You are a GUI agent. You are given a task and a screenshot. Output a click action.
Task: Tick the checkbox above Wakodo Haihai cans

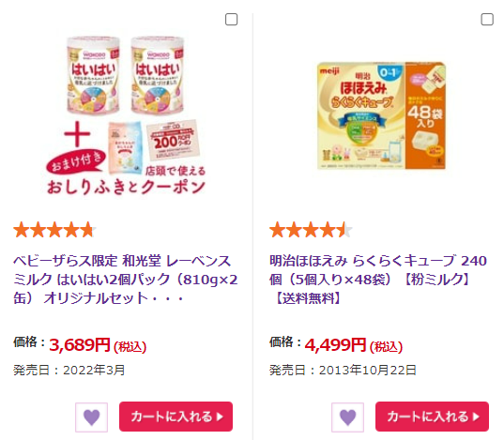click(x=232, y=20)
